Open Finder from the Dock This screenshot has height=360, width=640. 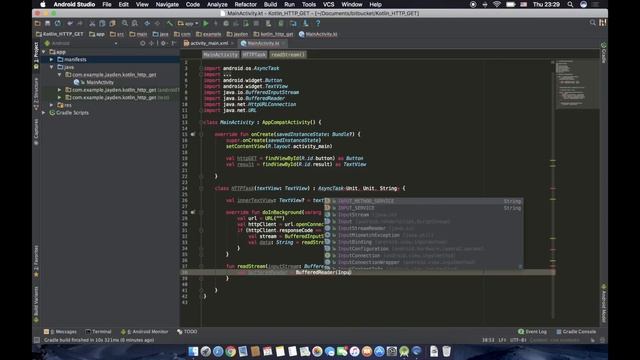point(193,351)
